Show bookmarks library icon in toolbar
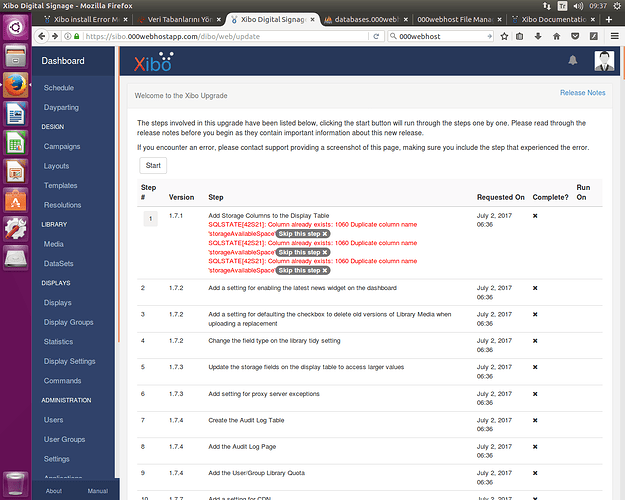625x500 pixels. coord(519,36)
